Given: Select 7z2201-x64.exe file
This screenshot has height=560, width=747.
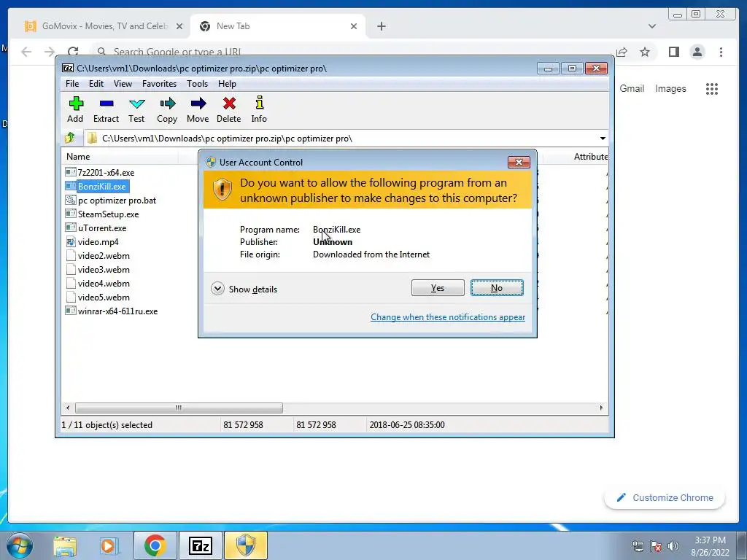Looking at the screenshot, I should click(x=100, y=172).
